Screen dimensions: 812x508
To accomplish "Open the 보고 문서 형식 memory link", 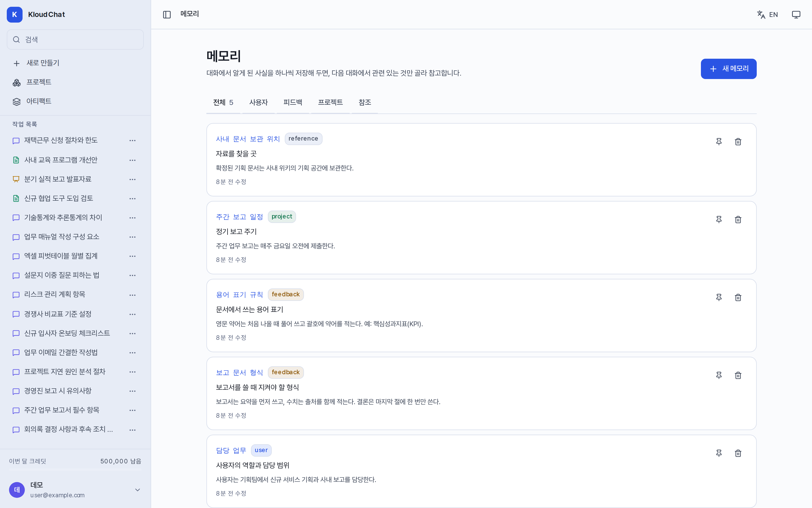I will pyautogui.click(x=239, y=373).
